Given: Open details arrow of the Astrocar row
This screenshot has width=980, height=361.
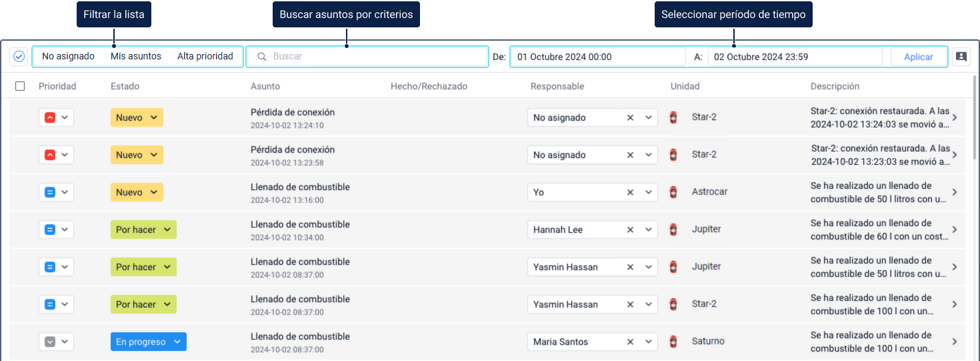Looking at the screenshot, I should [x=955, y=192].
